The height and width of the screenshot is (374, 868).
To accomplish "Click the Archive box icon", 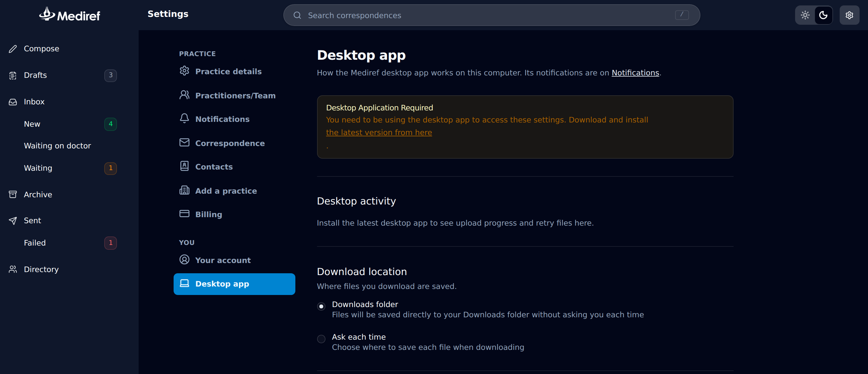I will pyautogui.click(x=13, y=195).
